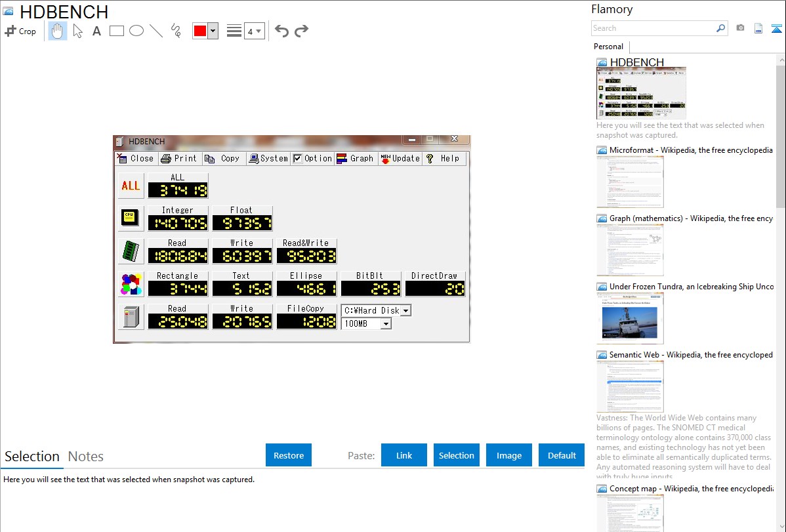The height and width of the screenshot is (532, 786).
Task: Click the red color swatch
Action: point(200,31)
